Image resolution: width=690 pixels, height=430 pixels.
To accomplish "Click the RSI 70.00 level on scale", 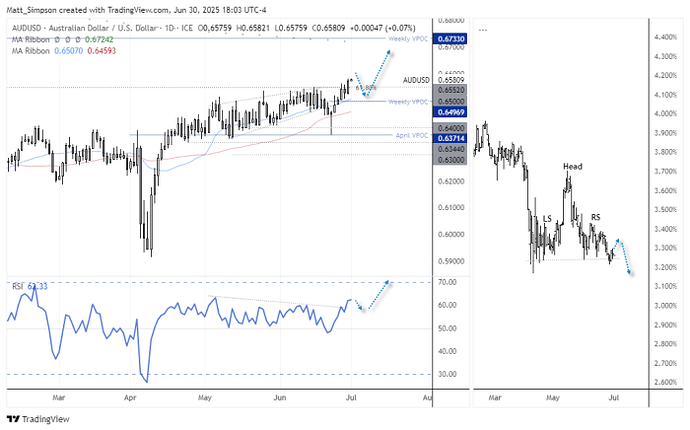I will 447,282.
